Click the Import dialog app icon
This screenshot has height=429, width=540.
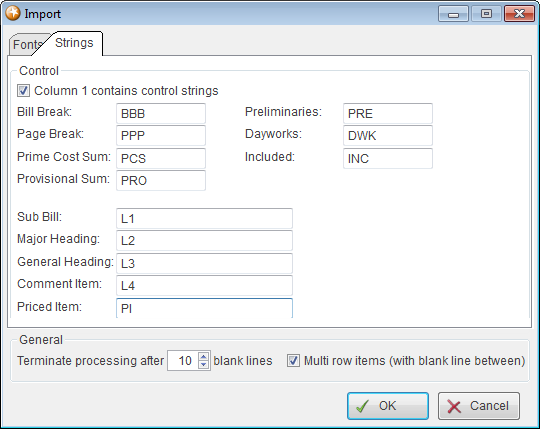click(13, 13)
